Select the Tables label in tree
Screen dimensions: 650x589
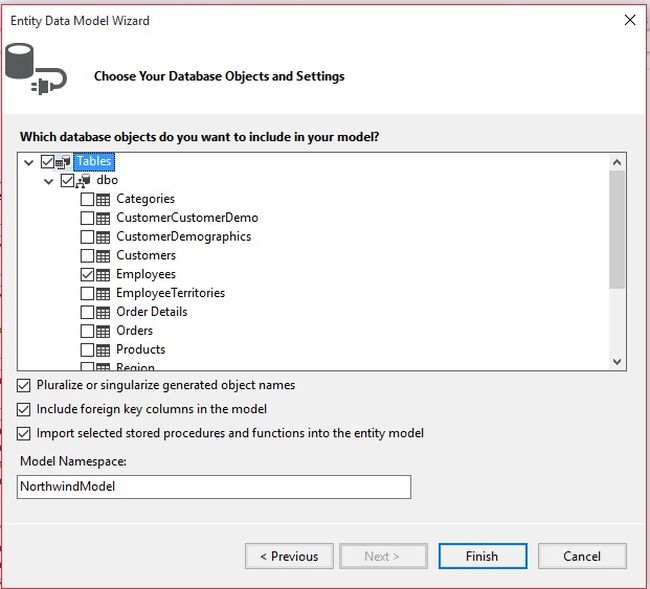tap(94, 161)
